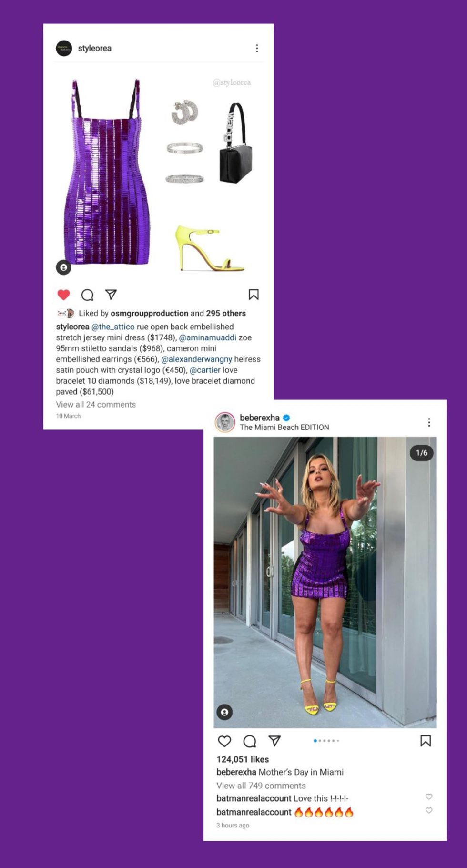Show tagged accounts on the purple dress collage
The width and height of the screenshot is (467, 868).
(x=63, y=267)
